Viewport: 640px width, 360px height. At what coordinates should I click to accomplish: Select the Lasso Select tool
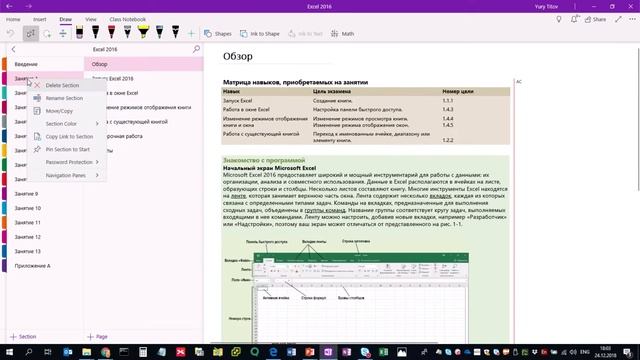click(x=47, y=33)
